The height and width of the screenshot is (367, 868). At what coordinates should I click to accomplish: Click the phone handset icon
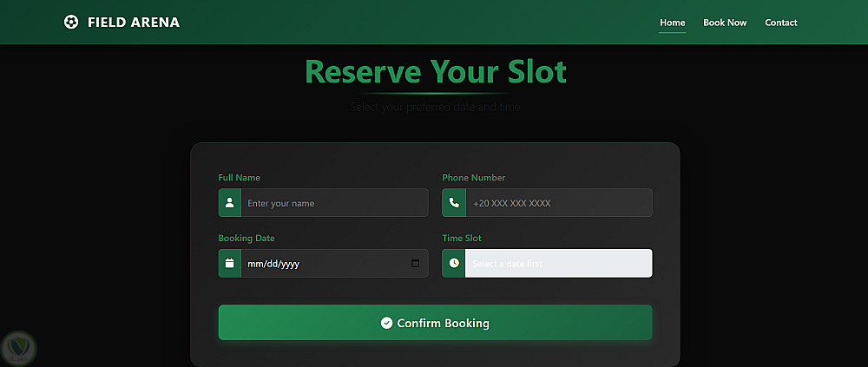point(454,203)
